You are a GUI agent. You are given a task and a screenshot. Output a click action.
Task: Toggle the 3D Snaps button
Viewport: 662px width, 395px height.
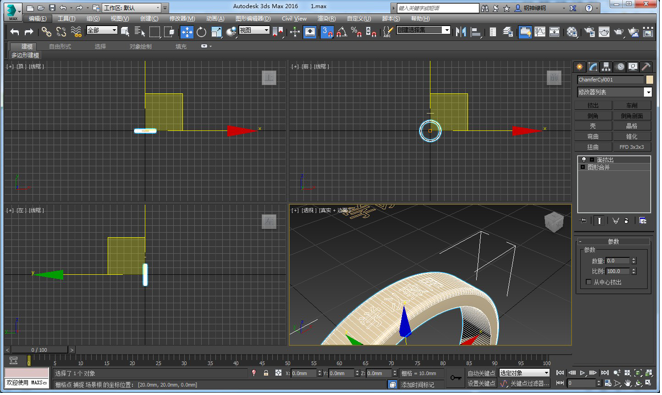pos(327,32)
